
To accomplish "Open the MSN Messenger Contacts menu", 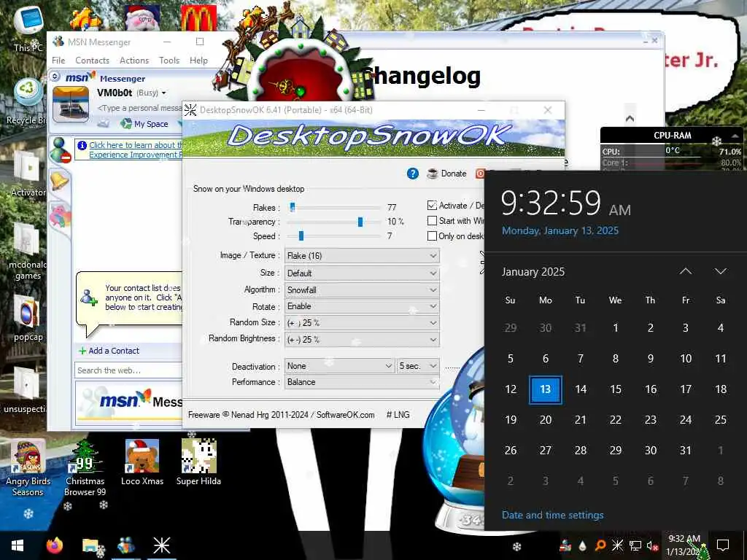I will tap(92, 61).
